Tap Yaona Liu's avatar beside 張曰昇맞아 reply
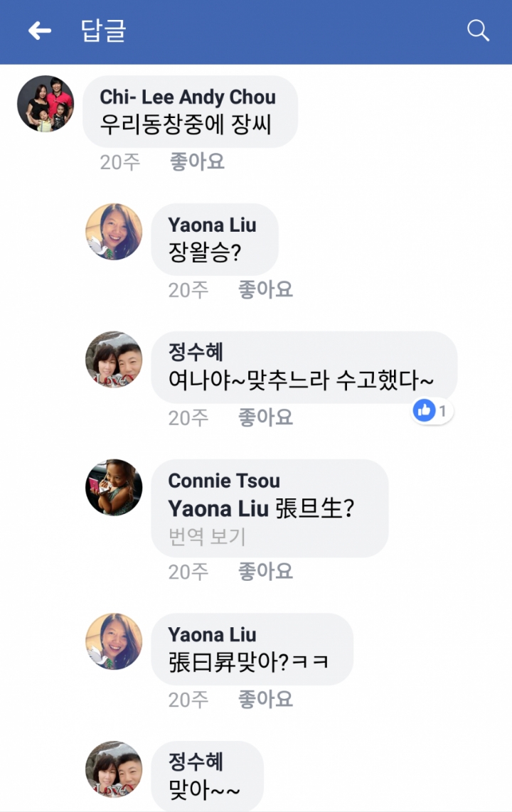This screenshot has height=812, width=512. coord(114,641)
